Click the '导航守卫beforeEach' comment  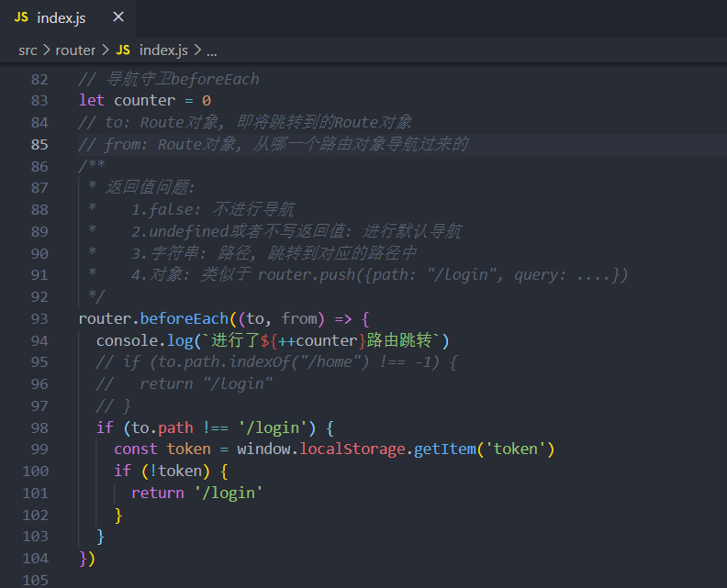click(x=169, y=79)
